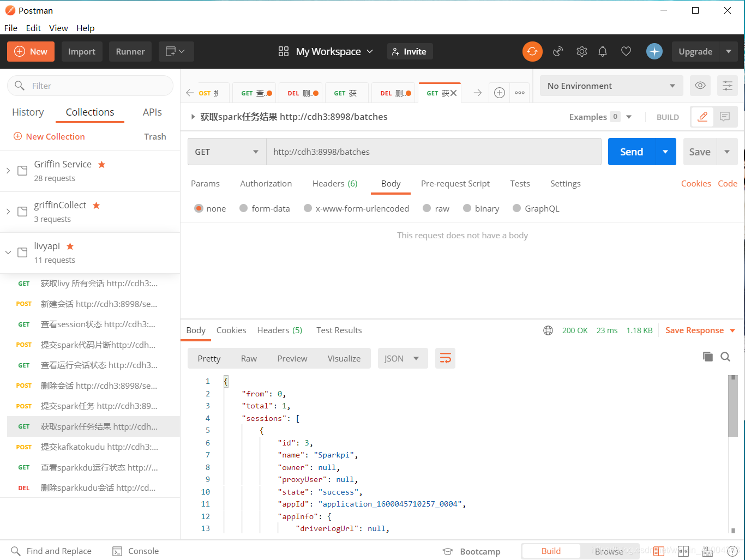The height and width of the screenshot is (560, 745).
Task: Open Headers (6) request tab
Action: pyautogui.click(x=335, y=183)
